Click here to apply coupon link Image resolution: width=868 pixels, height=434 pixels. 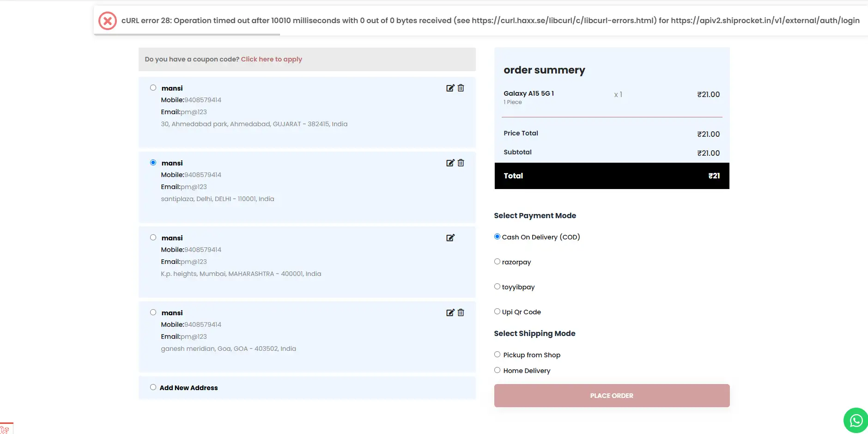click(271, 59)
